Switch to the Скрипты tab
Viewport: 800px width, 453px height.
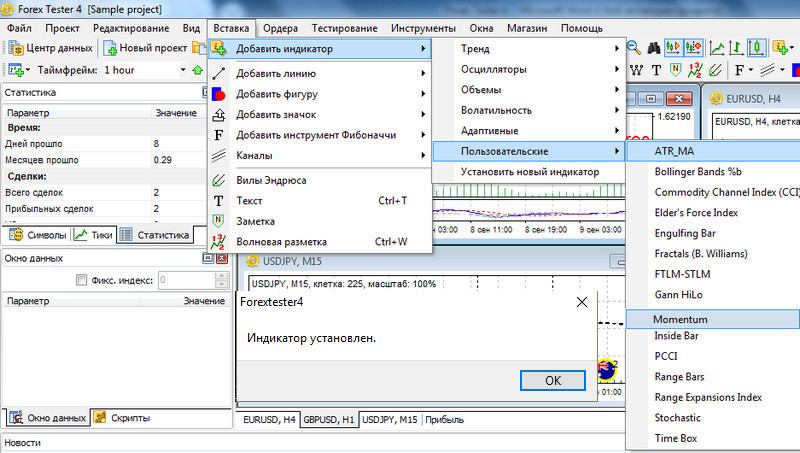[x=122, y=418]
